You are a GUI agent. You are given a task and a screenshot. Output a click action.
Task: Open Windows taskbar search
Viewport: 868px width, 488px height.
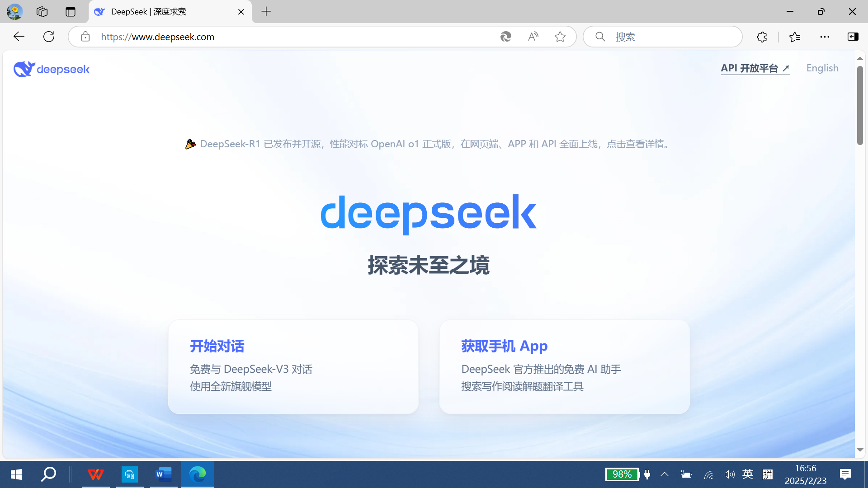pos(49,474)
